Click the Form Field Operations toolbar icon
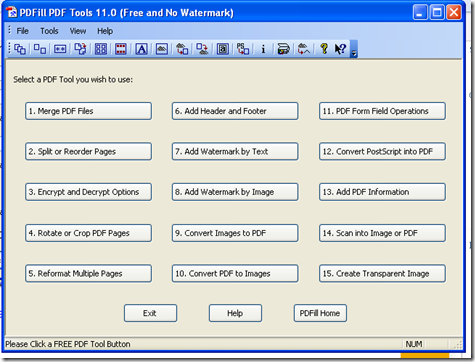This screenshot has height=362, width=475. (223, 49)
